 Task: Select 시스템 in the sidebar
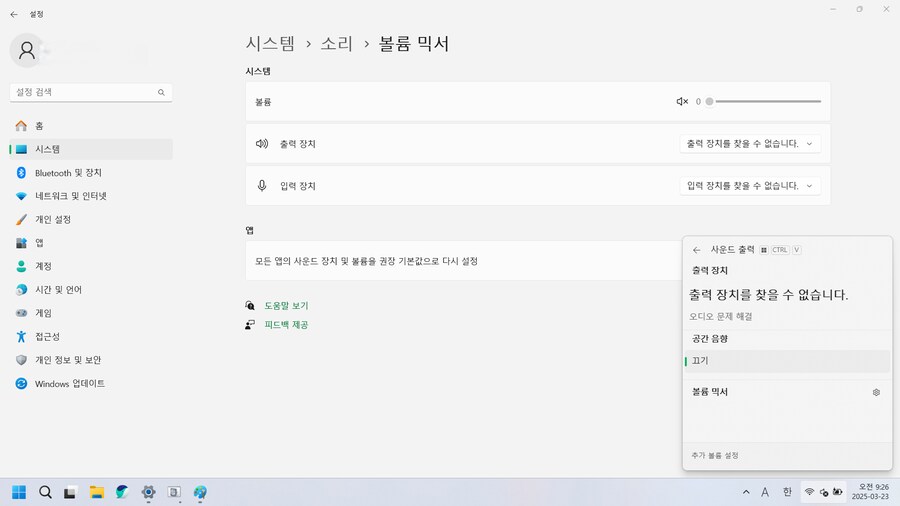[91, 149]
